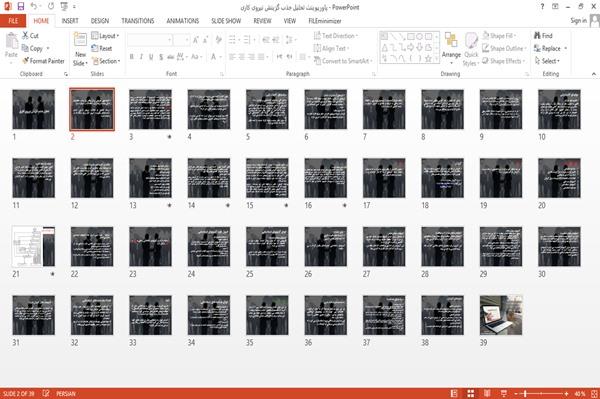This screenshot has width=600, height=399.
Task: Open Shape Outline dropdown
Action: pyautogui.click(x=504, y=48)
